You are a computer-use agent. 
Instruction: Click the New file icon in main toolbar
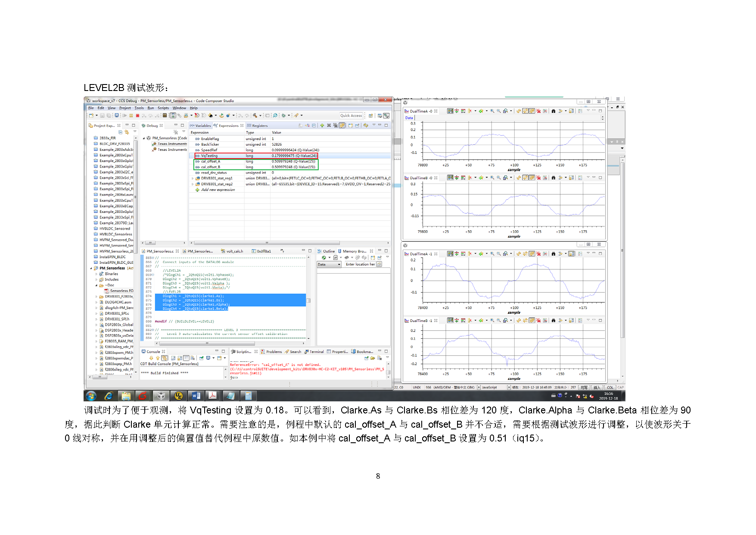click(91, 116)
